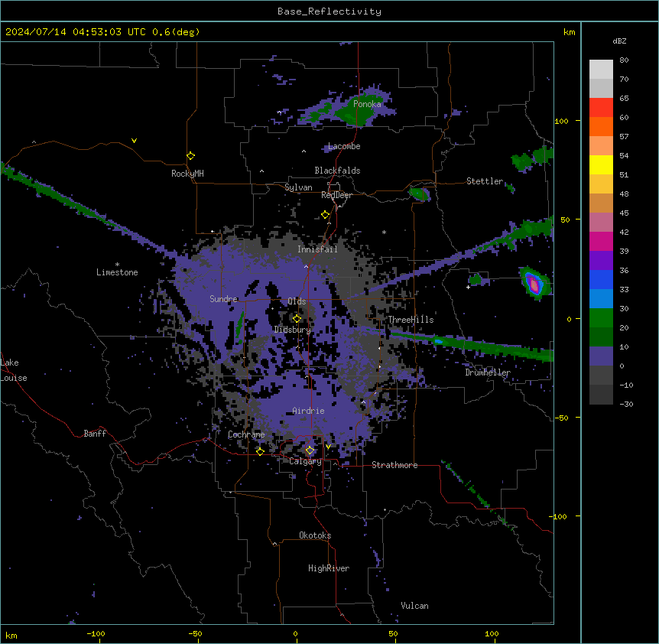Click the asterisk marker above Limestone label
The image size is (659, 644).
pos(117,265)
